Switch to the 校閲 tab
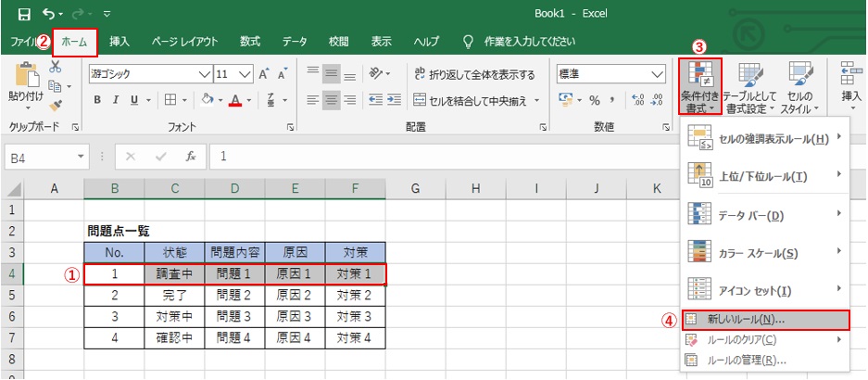 [339, 42]
